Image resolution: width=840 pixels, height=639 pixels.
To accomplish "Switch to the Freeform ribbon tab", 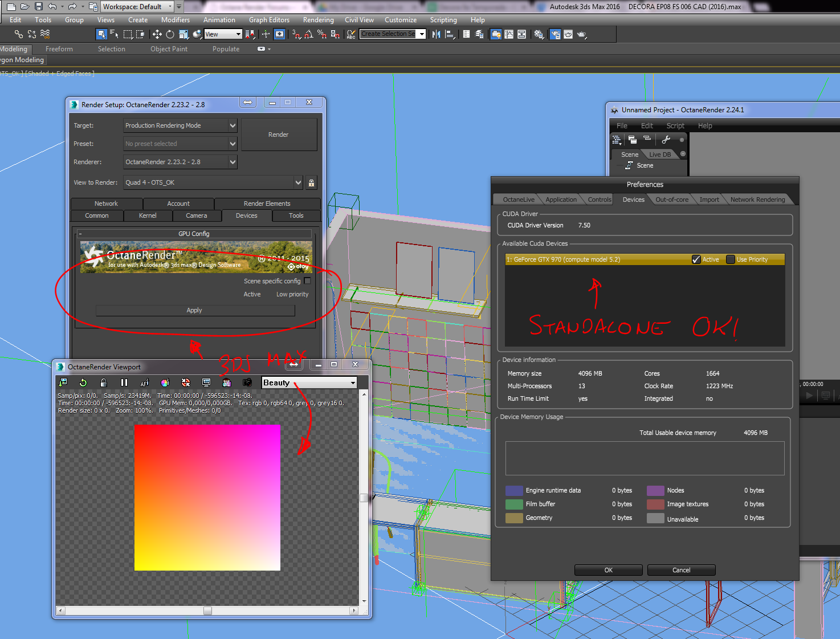I will click(x=59, y=49).
